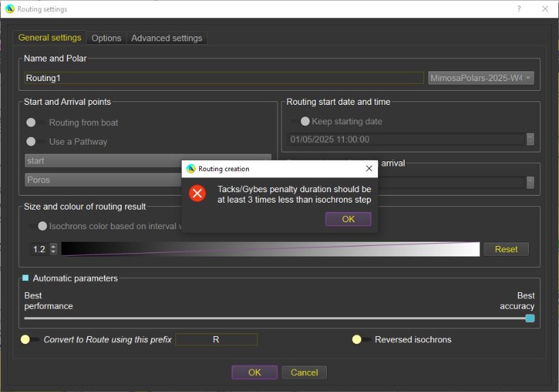The width and height of the screenshot is (559, 392).
Task: Close the Routing creation error dialog
Action: (369, 168)
